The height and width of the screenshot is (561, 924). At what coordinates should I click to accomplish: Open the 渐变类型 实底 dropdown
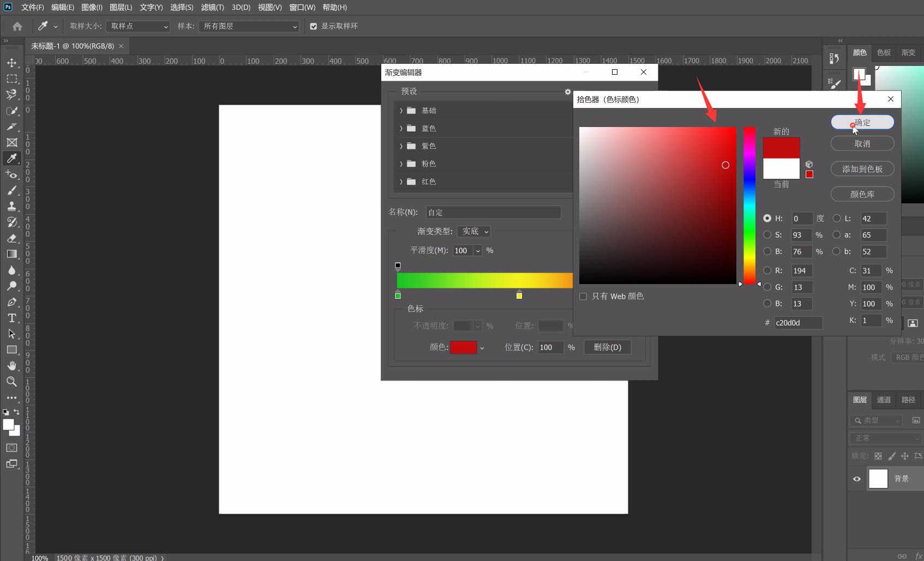(x=474, y=232)
